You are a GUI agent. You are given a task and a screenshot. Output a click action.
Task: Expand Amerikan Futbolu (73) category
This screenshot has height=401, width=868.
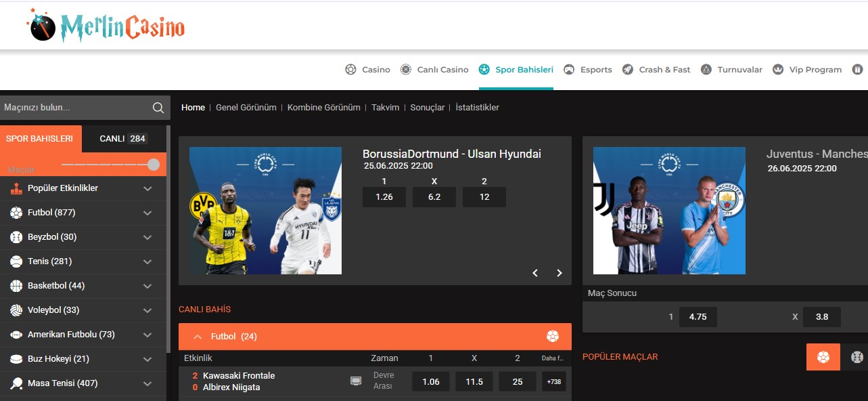point(147,335)
